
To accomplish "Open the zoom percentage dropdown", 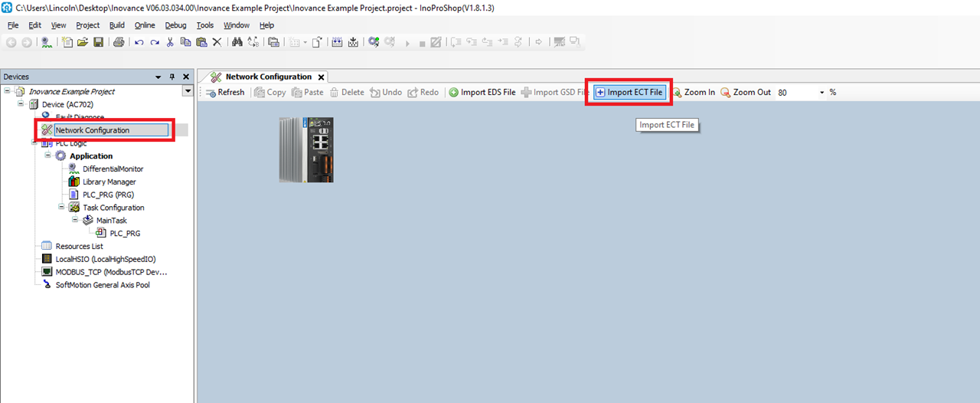I will pyautogui.click(x=822, y=93).
